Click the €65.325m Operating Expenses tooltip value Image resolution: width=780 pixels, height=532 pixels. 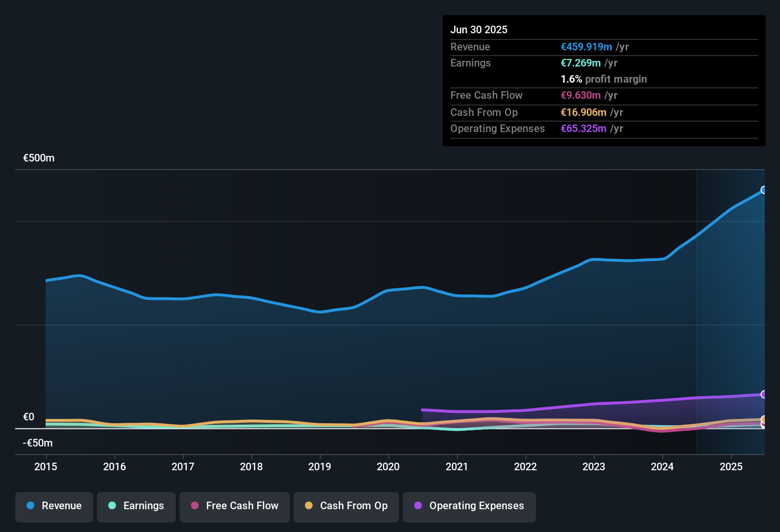583,128
